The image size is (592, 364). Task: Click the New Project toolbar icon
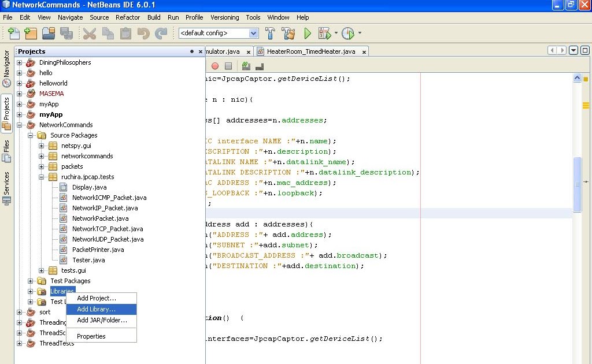pyautogui.click(x=30, y=33)
